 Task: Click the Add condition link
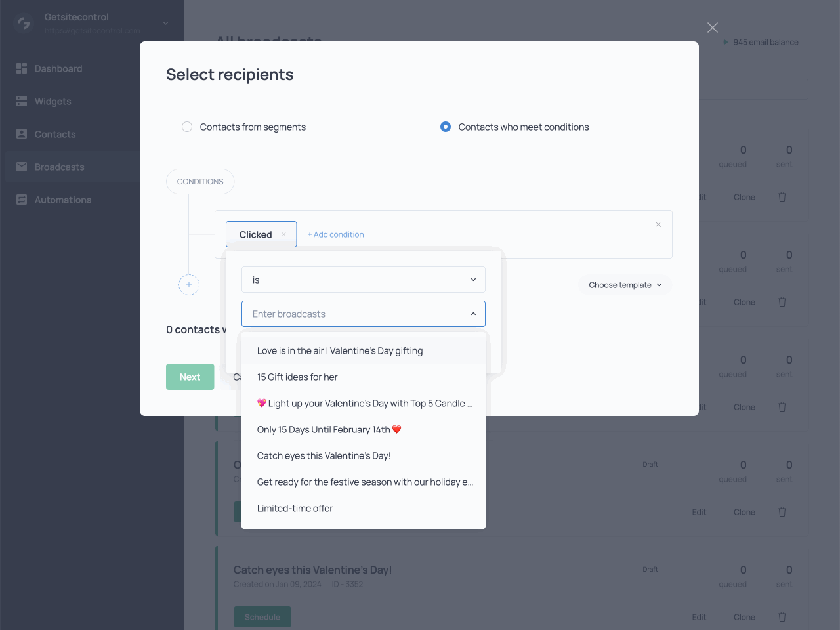point(335,234)
